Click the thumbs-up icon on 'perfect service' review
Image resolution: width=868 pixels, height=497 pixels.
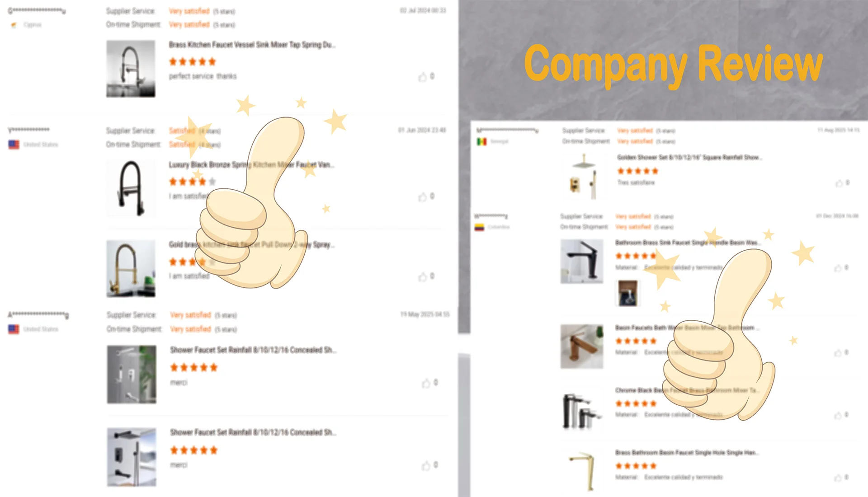pyautogui.click(x=422, y=77)
